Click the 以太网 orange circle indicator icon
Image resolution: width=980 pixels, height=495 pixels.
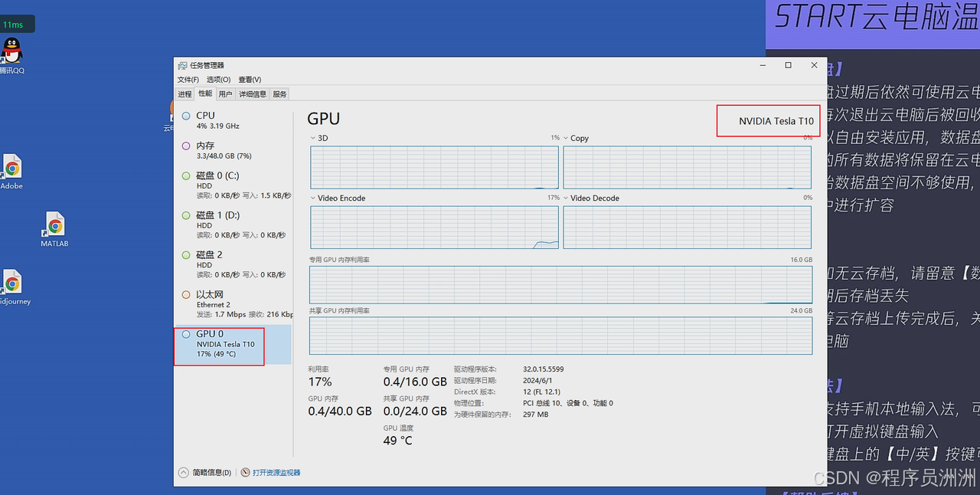tap(186, 294)
